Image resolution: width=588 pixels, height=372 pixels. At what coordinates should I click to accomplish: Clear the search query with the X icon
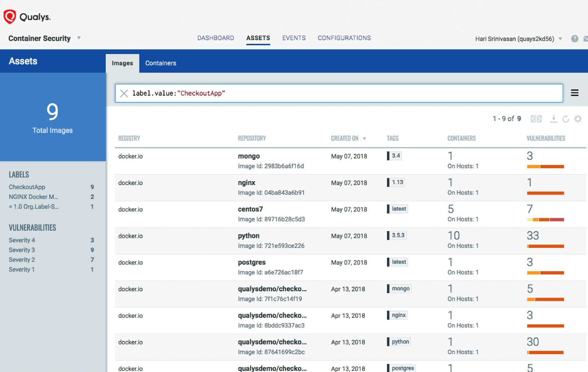[x=124, y=94]
